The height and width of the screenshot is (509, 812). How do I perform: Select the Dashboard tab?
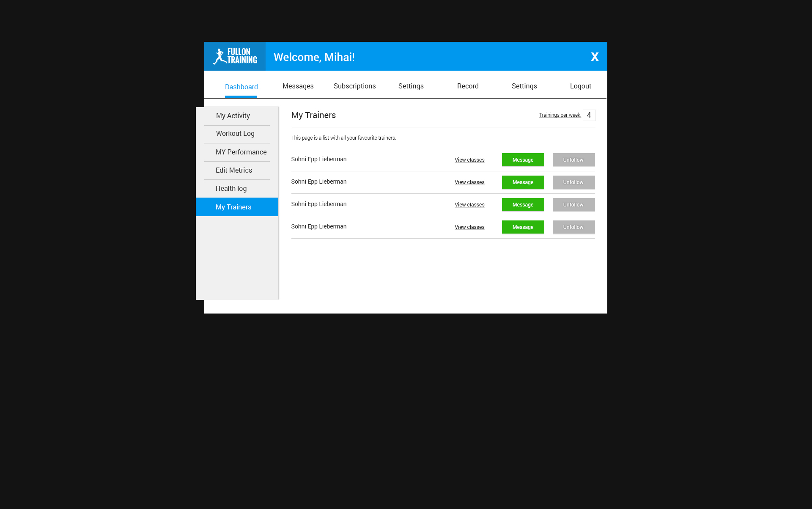(x=241, y=87)
